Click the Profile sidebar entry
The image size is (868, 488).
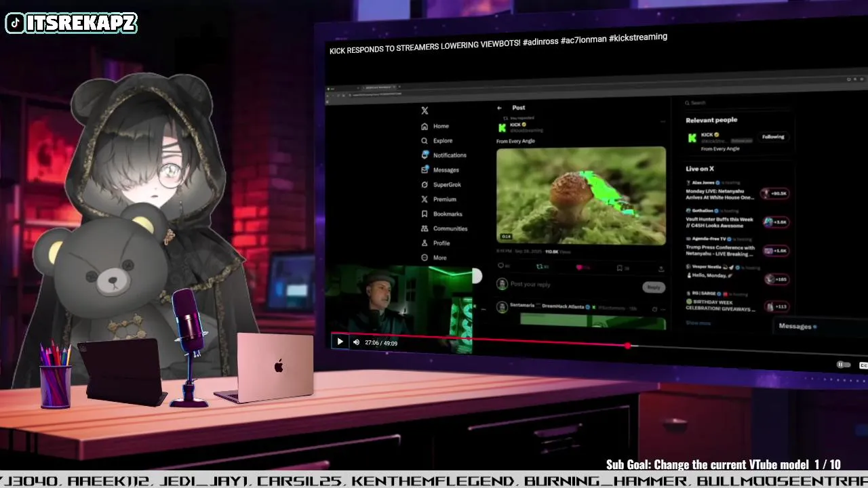[435, 243]
